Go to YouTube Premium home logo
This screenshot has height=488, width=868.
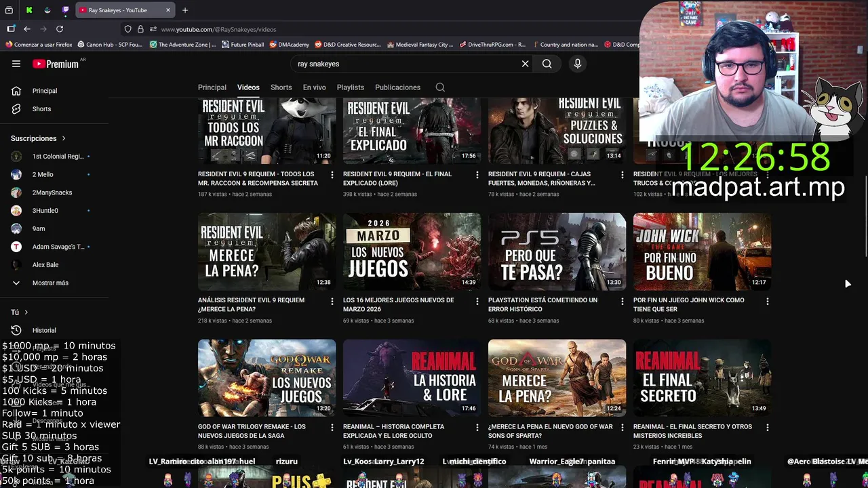coord(56,64)
